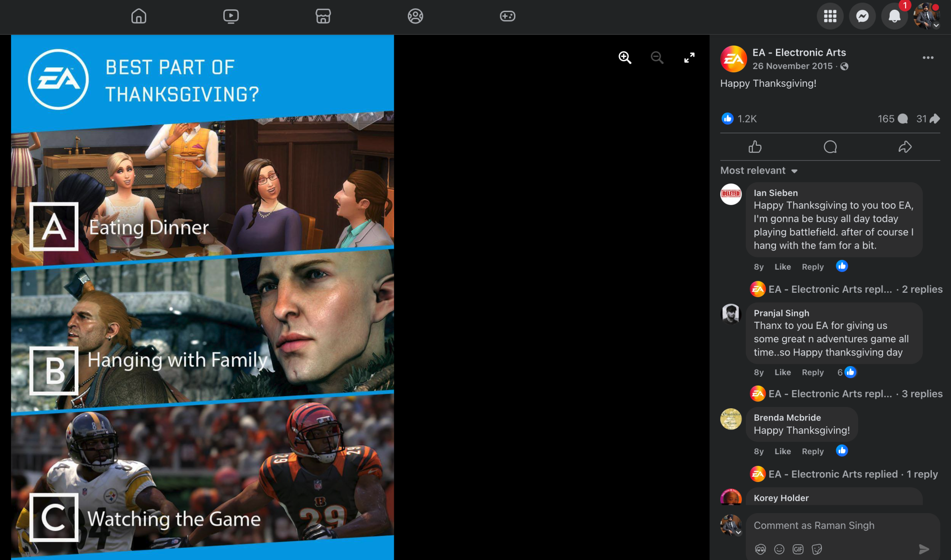Click the sticker icon in comment box

coord(817,549)
